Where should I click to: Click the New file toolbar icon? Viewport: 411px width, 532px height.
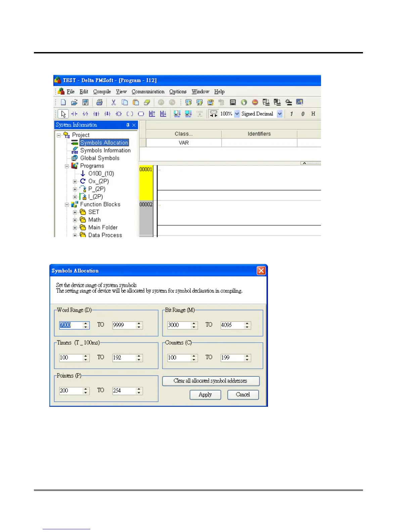click(x=63, y=102)
